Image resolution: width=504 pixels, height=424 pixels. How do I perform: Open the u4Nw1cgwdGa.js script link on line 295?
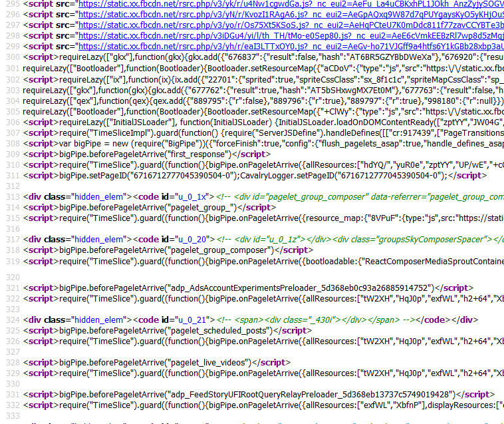click(x=291, y=4)
